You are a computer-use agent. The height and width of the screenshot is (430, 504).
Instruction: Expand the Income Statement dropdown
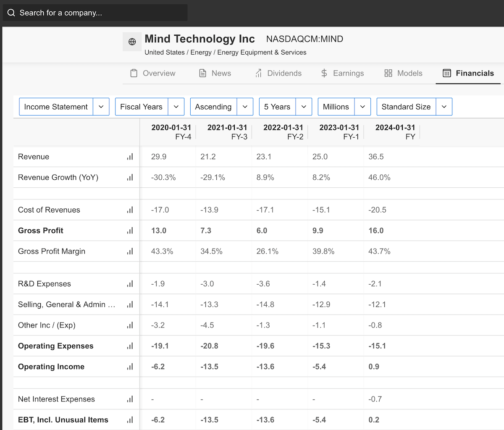click(64, 107)
